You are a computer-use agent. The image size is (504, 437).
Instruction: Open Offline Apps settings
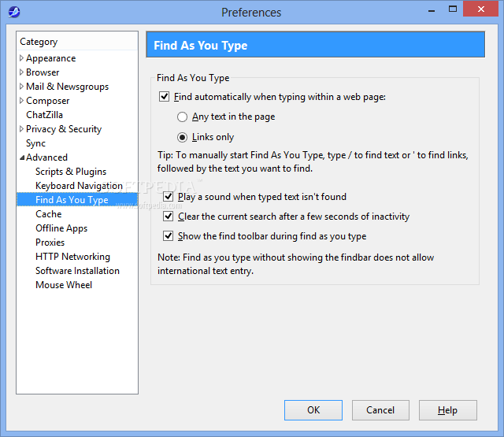[61, 228]
